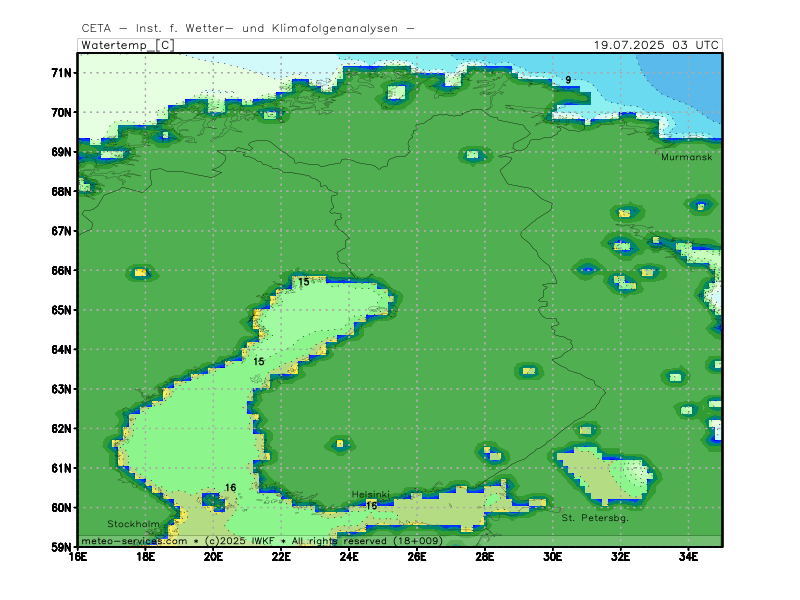Click the 69N latitude label

pyautogui.click(x=61, y=152)
